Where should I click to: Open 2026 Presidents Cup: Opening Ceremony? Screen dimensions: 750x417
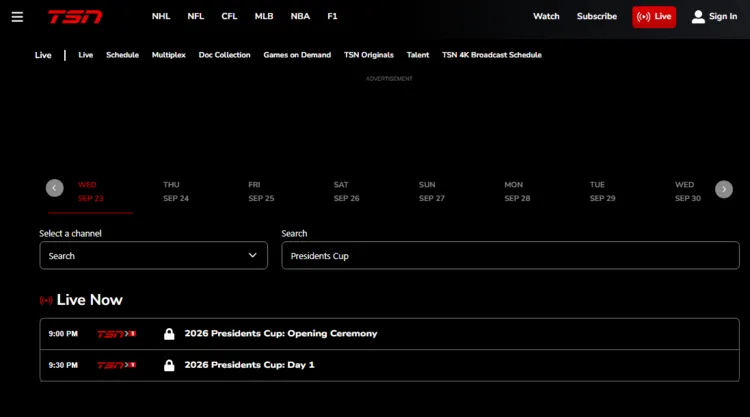pos(281,333)
